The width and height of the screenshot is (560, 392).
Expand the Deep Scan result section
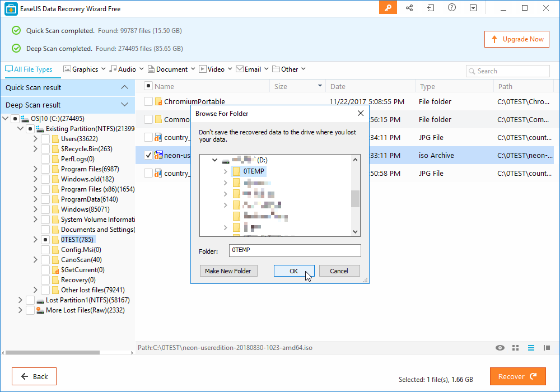tap(124, 104)
